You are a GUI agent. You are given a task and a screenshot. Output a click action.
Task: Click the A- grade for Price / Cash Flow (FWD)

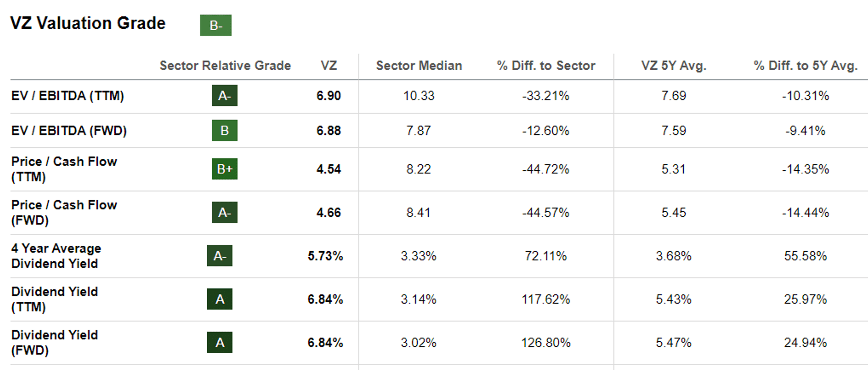tap(225, 213)
